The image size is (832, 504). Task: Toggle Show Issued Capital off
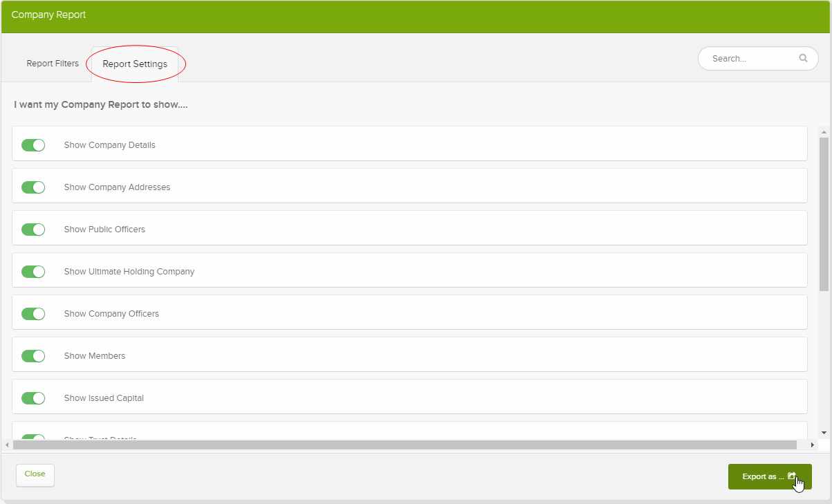tap(33, 398)
